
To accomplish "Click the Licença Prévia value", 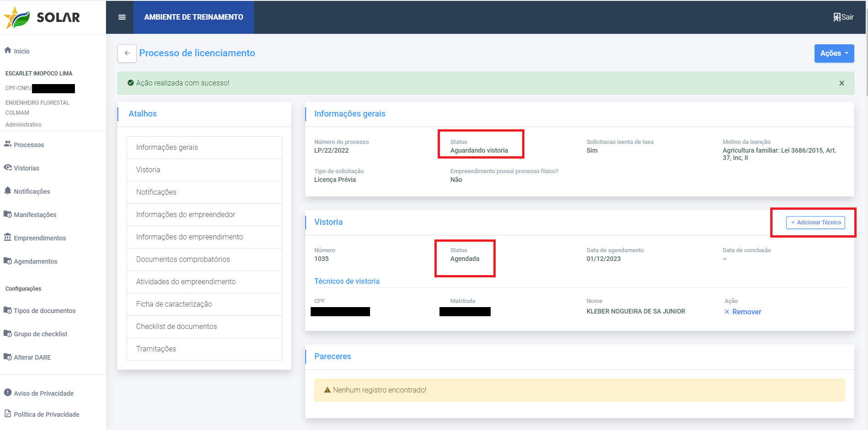I will tap(335, 180).
